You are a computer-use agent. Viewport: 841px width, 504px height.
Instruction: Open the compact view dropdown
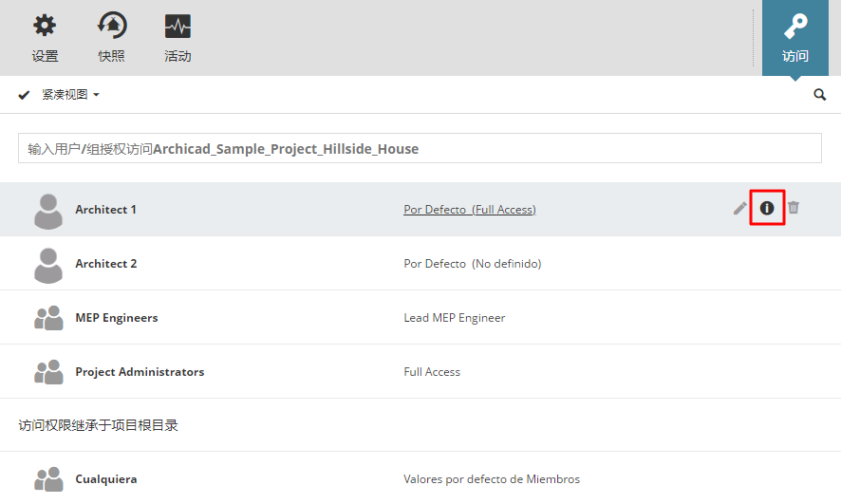coord(70,95)
